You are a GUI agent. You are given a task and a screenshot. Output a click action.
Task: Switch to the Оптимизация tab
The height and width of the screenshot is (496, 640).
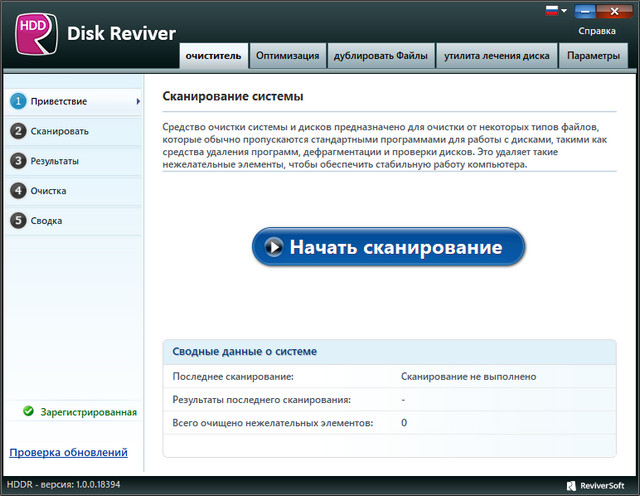point(286,56)
